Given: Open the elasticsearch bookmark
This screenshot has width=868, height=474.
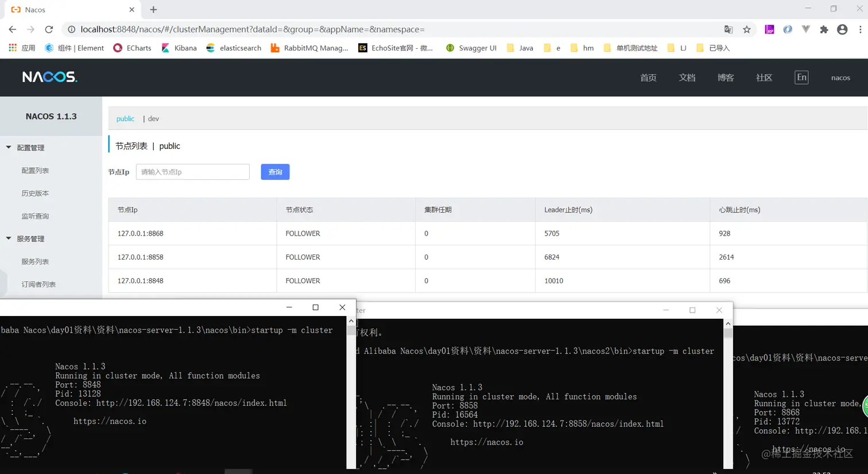Looking at the screenshot, I should 234,48.
